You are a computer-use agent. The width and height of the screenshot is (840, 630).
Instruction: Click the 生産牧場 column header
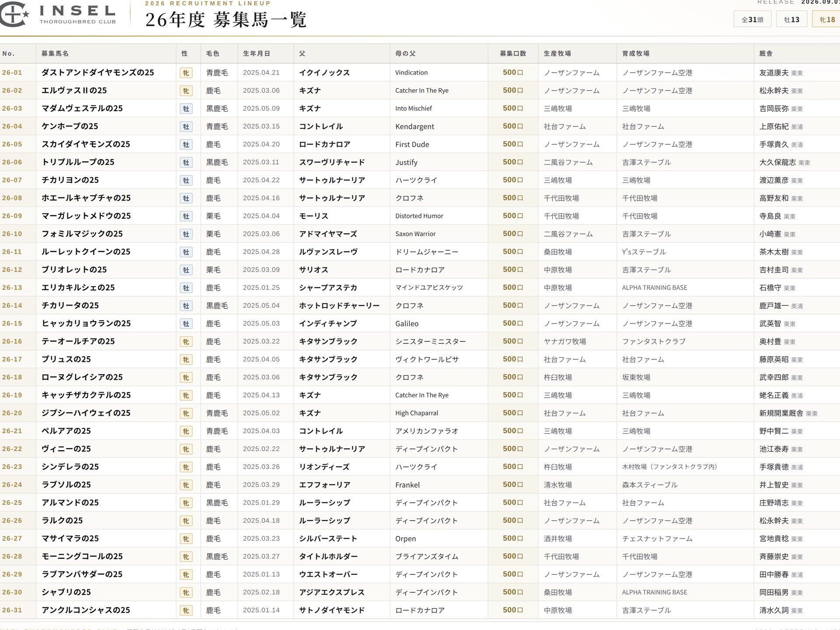pyautogui.click(x=557, y=53)
